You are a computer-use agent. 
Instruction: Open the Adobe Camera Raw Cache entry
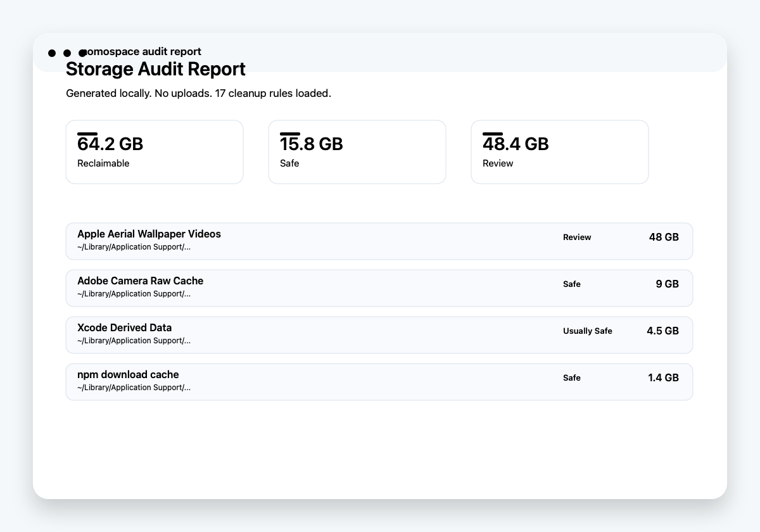(x=379, y=288)
